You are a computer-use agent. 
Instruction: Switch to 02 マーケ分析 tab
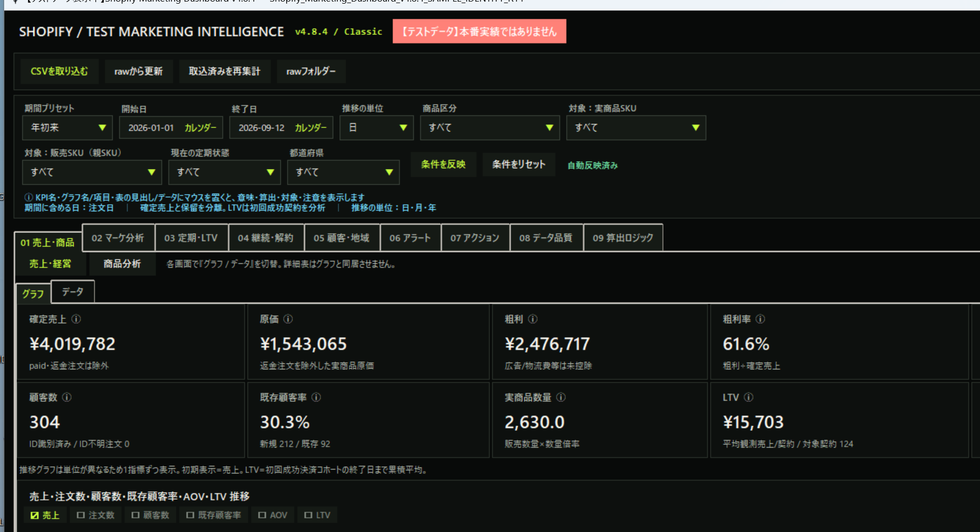point(118,238)
